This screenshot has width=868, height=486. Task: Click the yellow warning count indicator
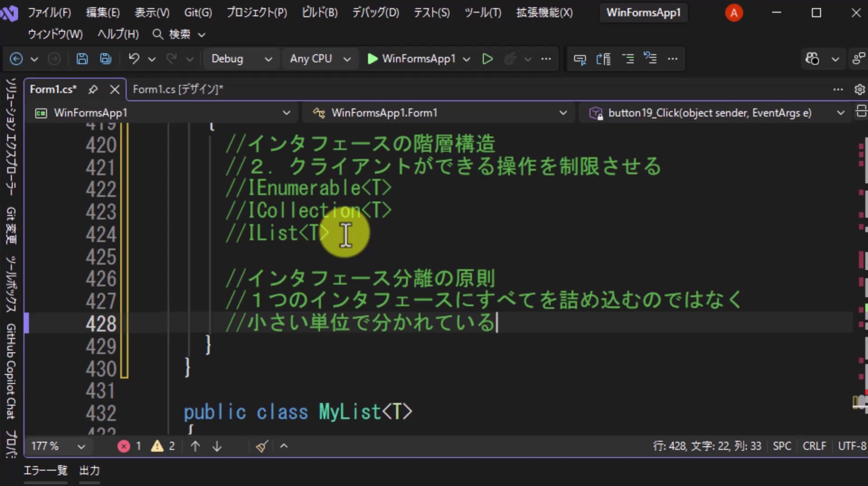click(163, 446)
